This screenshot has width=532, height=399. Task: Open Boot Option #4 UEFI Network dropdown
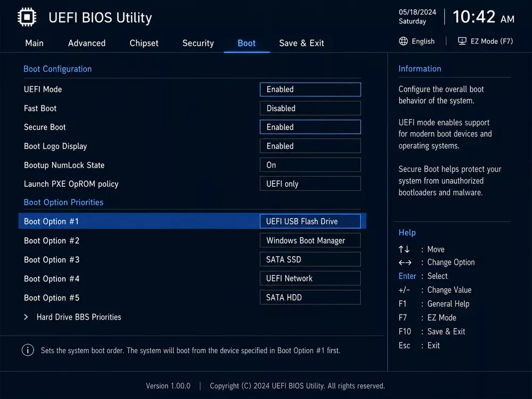pos(310,279)
